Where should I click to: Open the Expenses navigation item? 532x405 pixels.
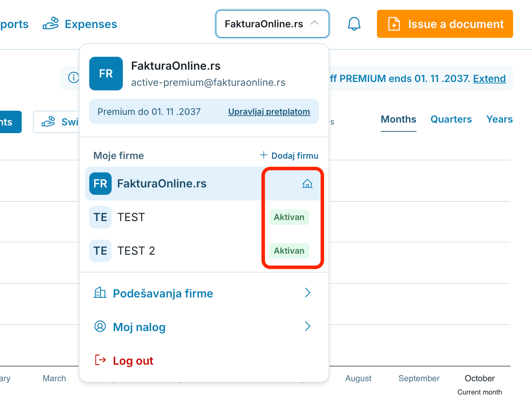(x=80, y=24)
